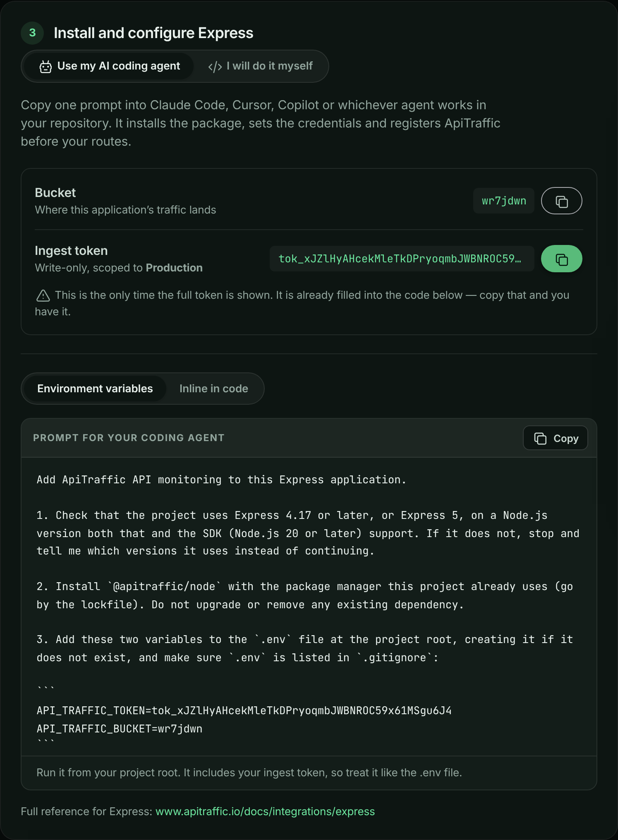Screen dimensions: 618x840
Task: Click PROMPT FOR YOUR CODING AGENT header
Action: [129, 438]
